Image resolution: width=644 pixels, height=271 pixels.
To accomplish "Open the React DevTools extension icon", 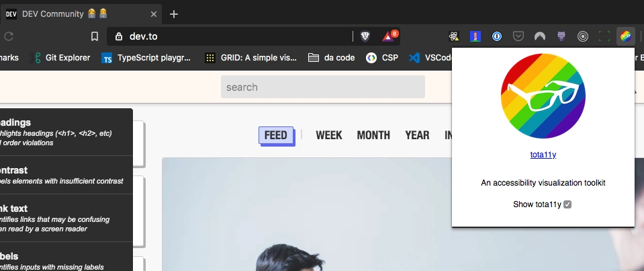I will (x=454, y=36).
